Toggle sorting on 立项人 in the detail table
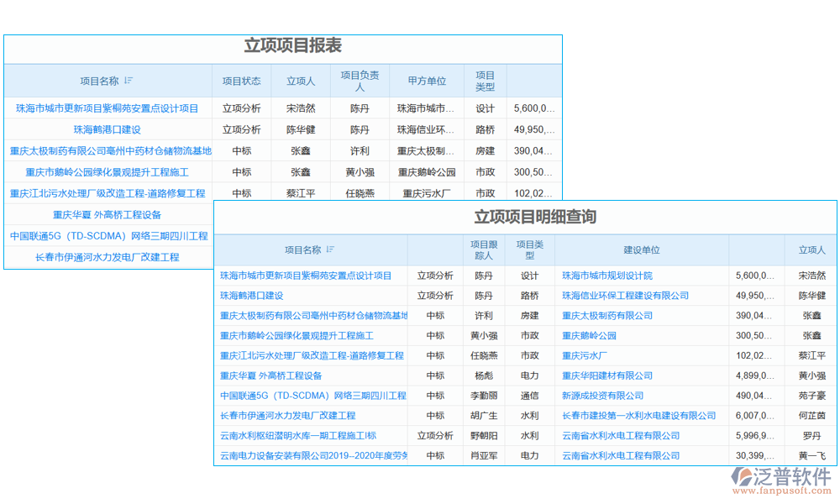This screenshot has height=504, width=840. click(811, 249)
